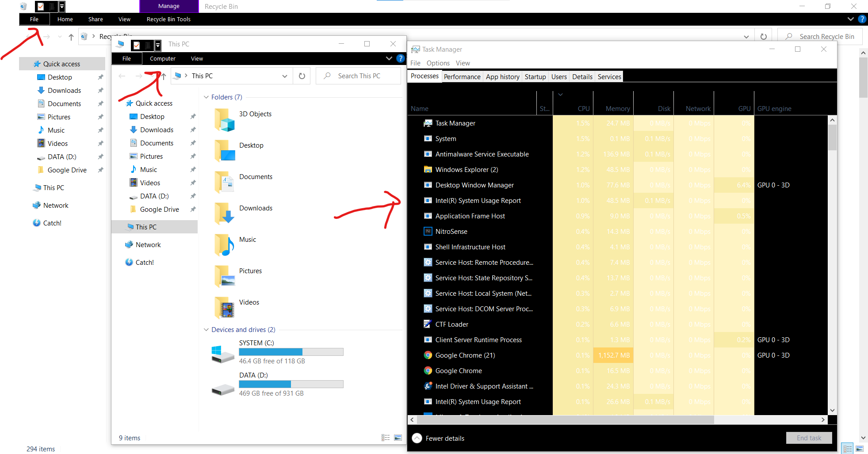Open the Performance tab in Task Manager
868x454 pixels.
pyautogui.click(x=462, y=77)
